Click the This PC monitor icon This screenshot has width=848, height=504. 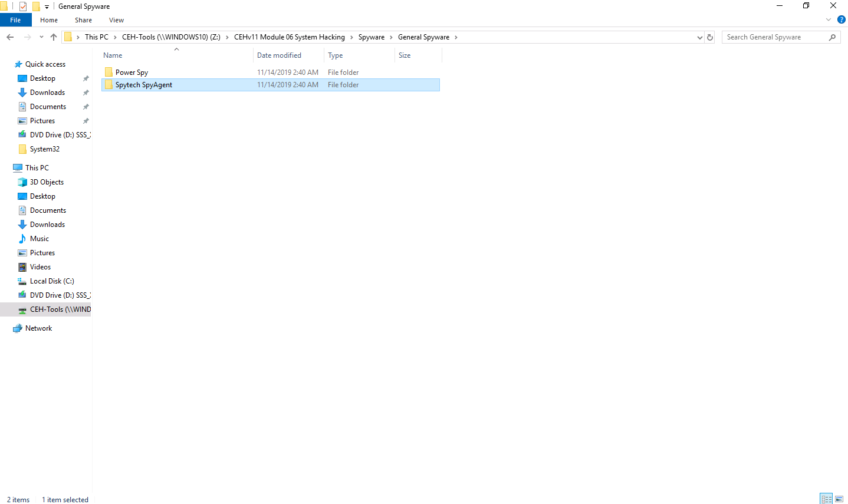click(x=18, y=168)
